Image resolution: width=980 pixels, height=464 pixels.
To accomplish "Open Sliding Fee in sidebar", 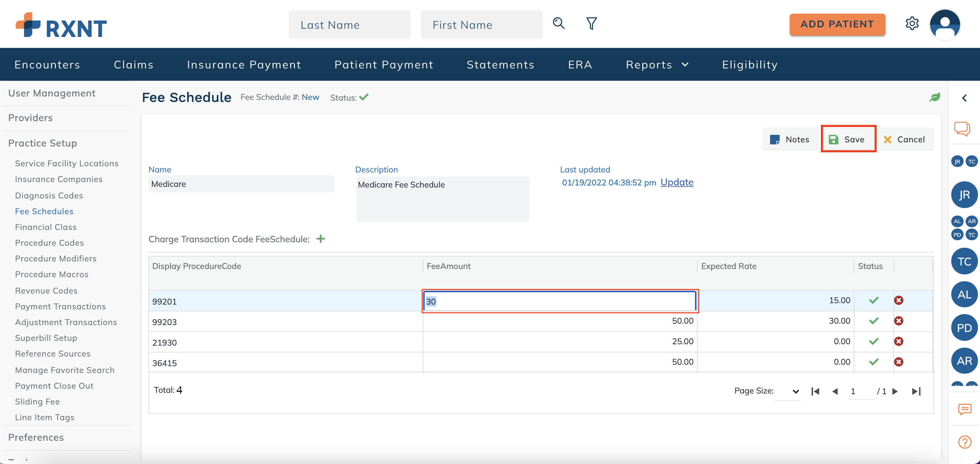I will 37,401.
